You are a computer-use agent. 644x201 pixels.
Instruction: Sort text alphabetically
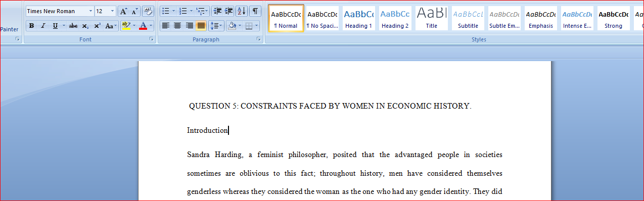pyautogui.click(x=241, y=11)
